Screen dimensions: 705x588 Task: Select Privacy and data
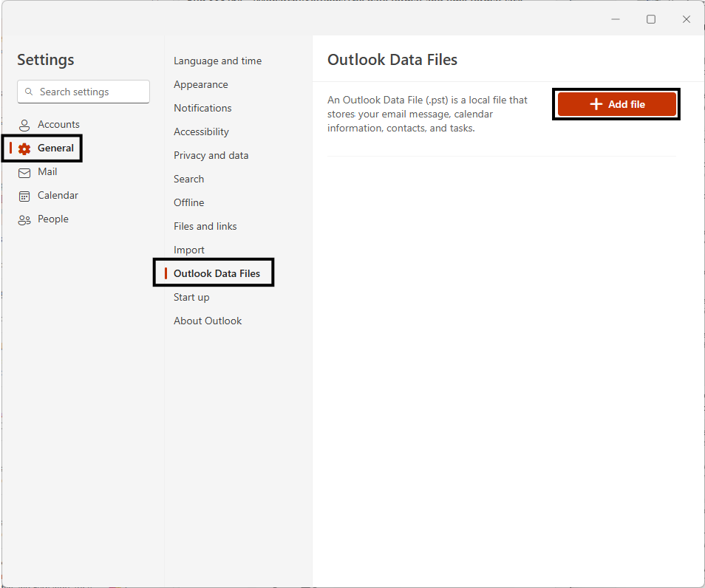click(211, 155)
